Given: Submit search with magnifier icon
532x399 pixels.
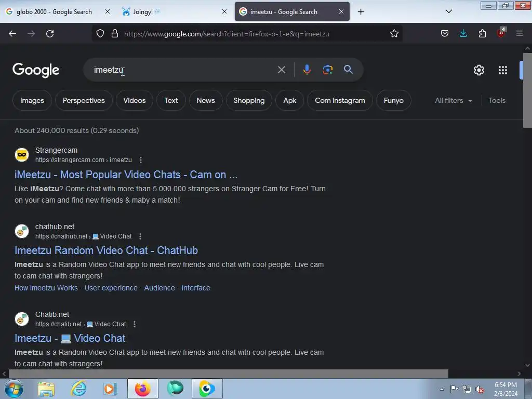Looking at the screenshot, I should [x=348, y=70].
